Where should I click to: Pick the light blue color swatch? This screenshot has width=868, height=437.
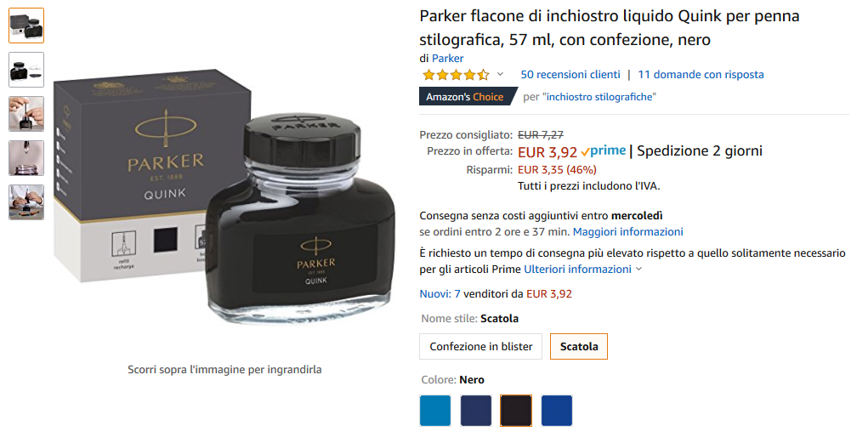pos(435,411)
